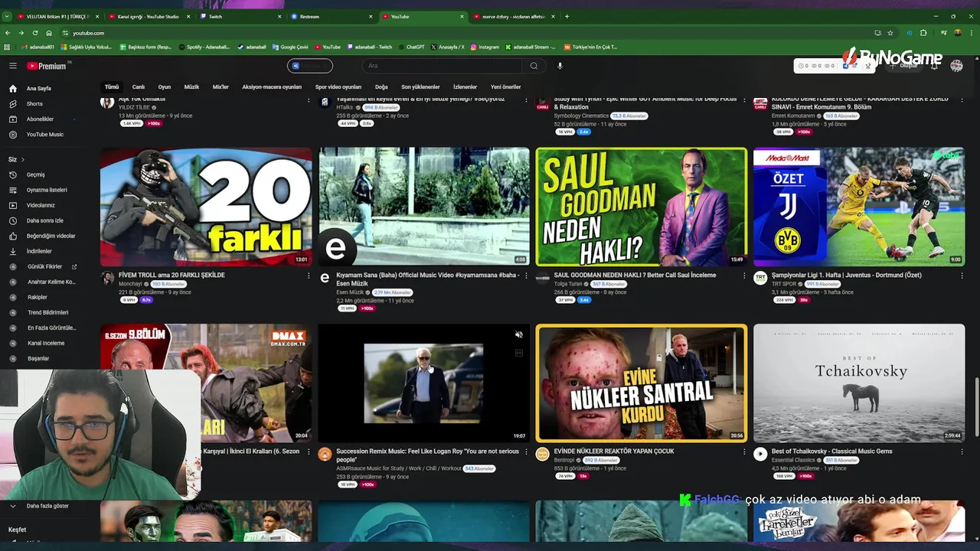Open Rakipler in the sidebar
980x551 pixels.
point(38,297)
